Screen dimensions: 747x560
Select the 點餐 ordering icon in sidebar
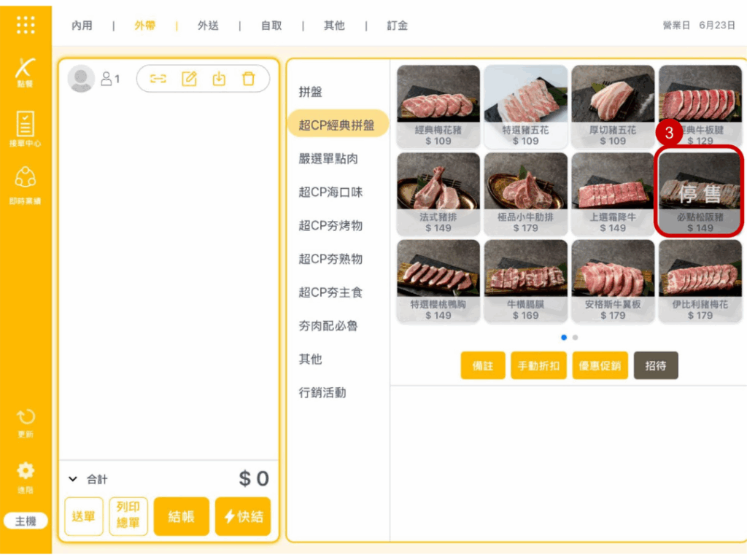click(26, 71)
